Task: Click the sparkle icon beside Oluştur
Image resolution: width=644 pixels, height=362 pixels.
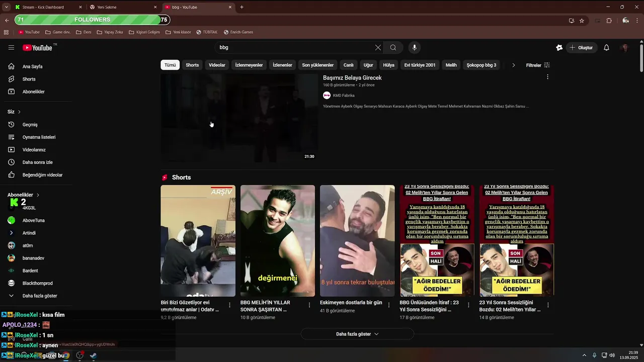Action: point(559,47)
